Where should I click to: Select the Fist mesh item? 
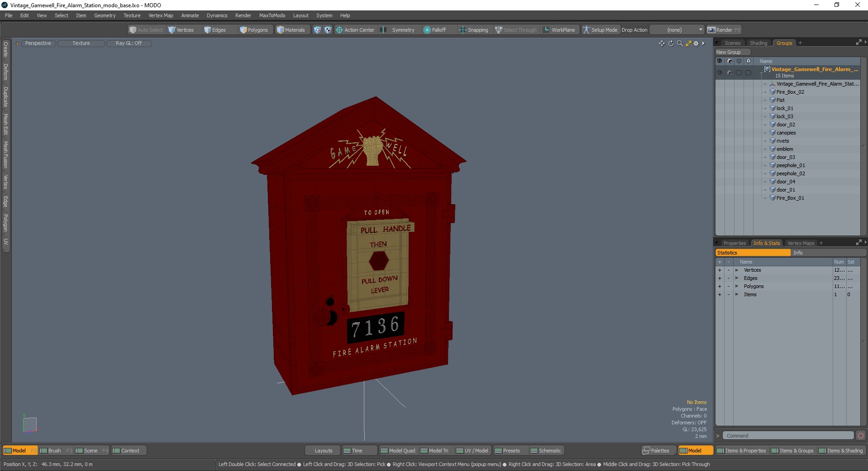pyautogui.click(x=780, y=100)
